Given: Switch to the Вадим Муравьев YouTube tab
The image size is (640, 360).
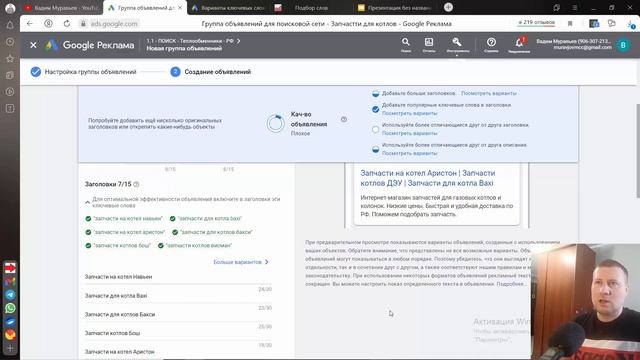Looking at the screenshot, I should [x=61, y=8].
